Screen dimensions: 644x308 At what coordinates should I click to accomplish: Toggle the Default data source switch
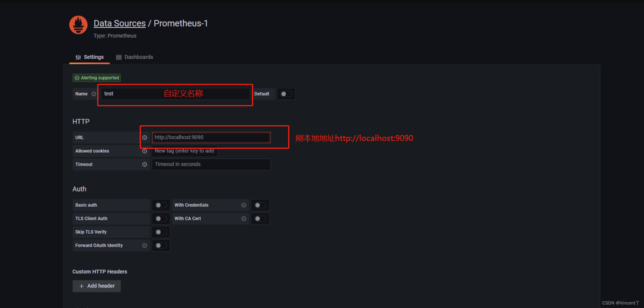tap(286, 94)
